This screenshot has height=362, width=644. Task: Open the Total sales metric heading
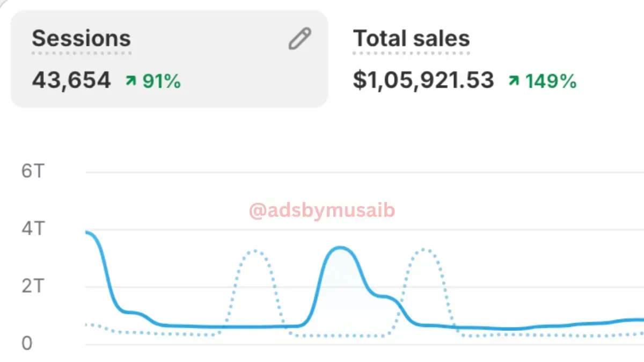coord(411,39)
